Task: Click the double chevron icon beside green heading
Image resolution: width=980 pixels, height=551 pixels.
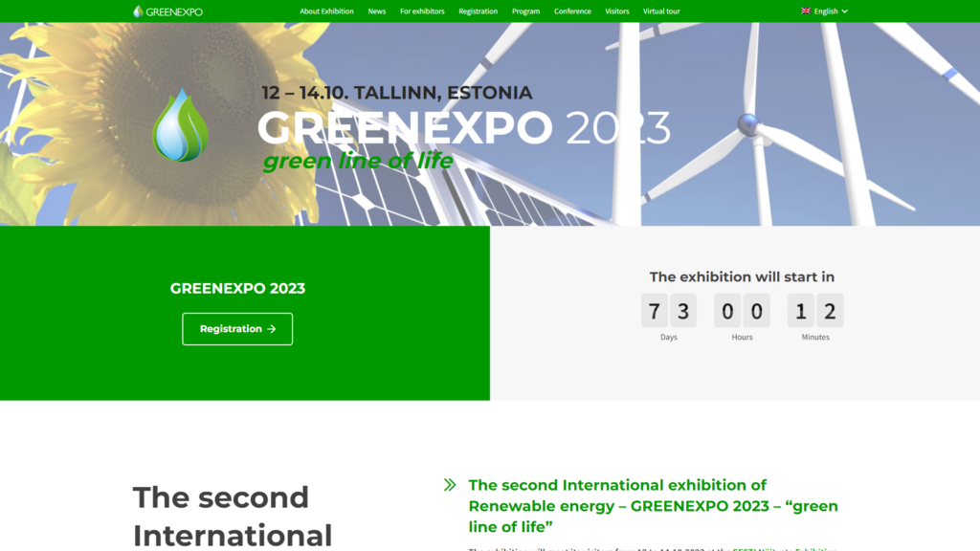Action: [x=450, y=485]
